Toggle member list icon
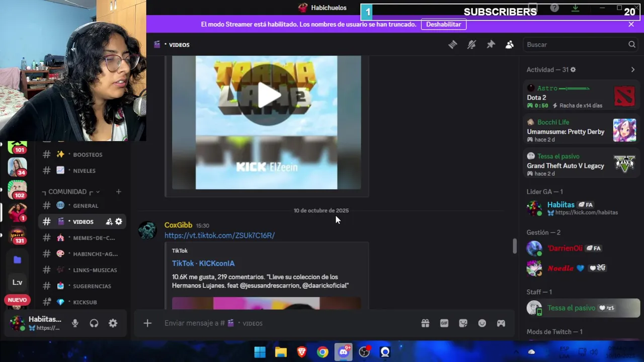644x362 pixels. 510,45
